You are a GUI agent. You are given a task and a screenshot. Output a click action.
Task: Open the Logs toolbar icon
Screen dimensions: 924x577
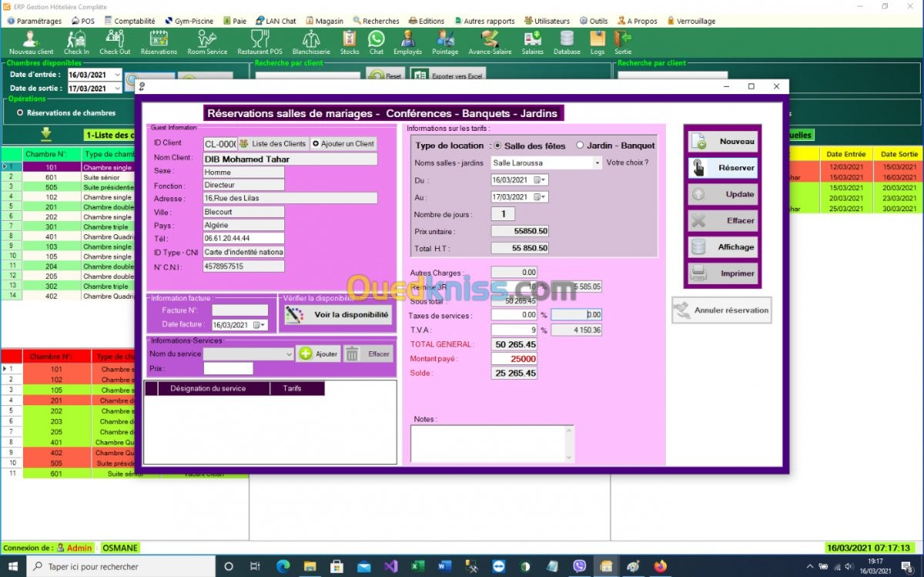pyautogui.click(x=598, y=42)
